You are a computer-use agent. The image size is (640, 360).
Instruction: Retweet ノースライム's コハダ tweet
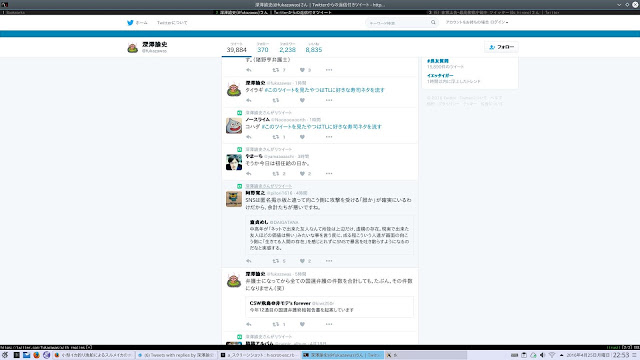click(x=276, y=137)
